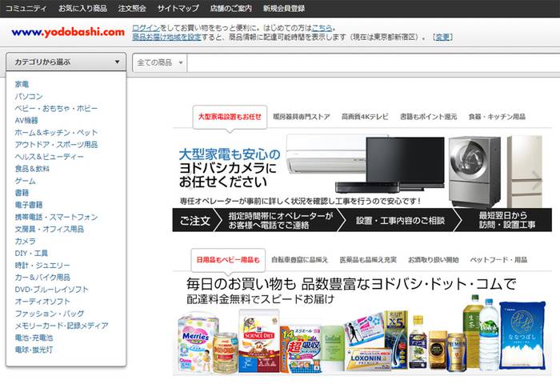This screenshot has width=560, height=392.
Task: Open the カテゴリから選ぶ dropdown
Action: click(x=66, y=62)
